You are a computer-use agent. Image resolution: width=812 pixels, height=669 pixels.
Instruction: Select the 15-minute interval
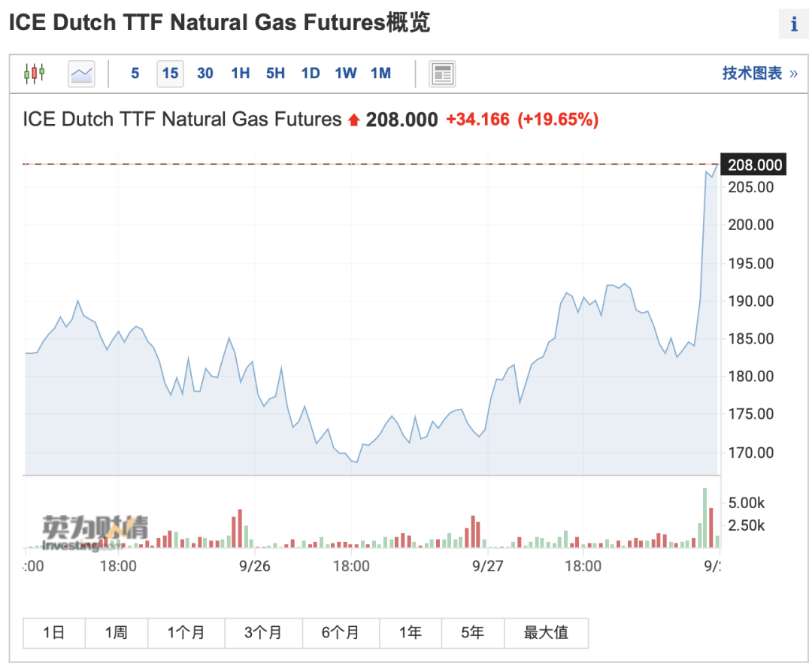coord(170,73)
